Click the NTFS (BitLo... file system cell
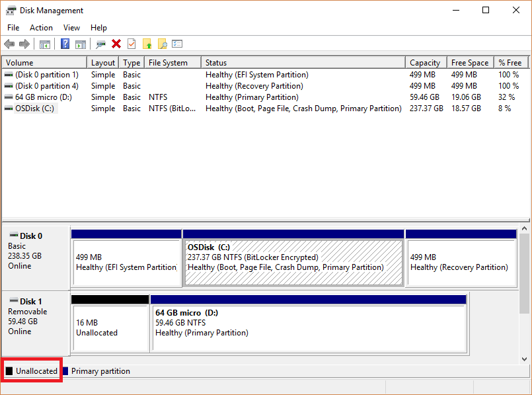532x395 pixels. 172,109
